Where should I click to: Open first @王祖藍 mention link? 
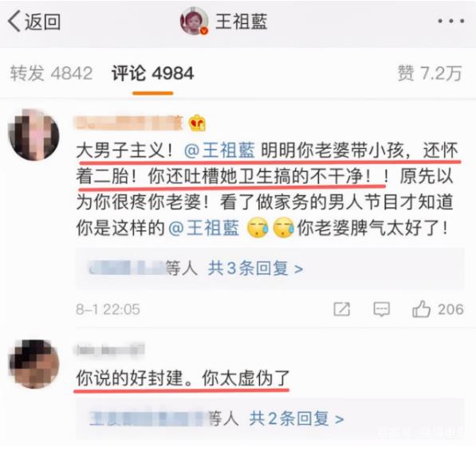click(x=219, y=150)
